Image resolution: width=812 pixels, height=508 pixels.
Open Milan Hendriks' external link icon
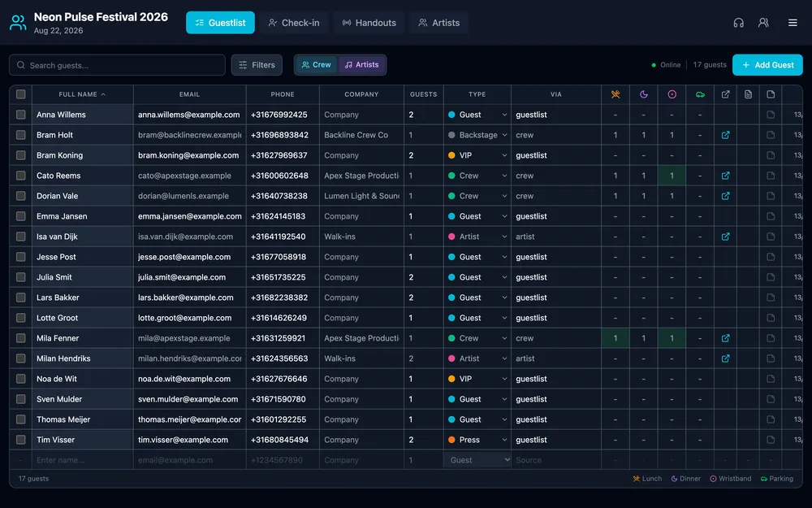coord(725,358)
